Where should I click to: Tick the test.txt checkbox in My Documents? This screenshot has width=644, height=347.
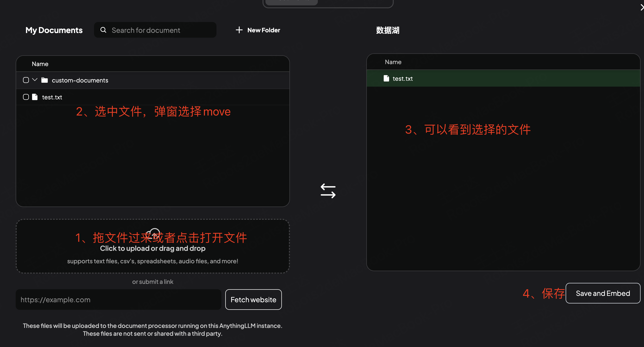click(26, 97)
